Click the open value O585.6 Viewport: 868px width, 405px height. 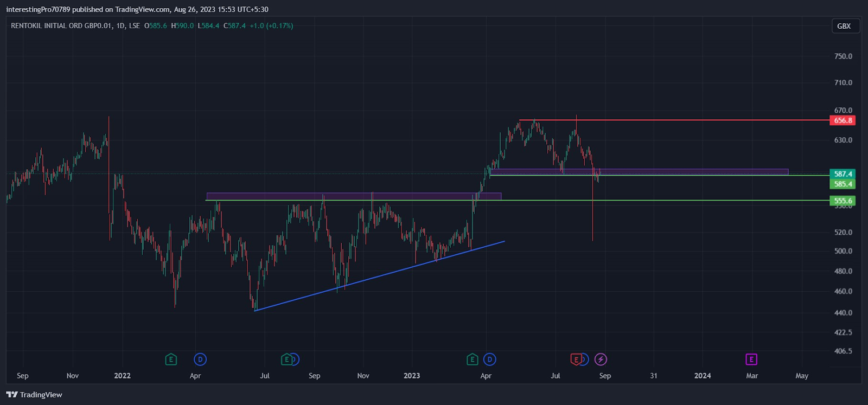pos(156,26)
